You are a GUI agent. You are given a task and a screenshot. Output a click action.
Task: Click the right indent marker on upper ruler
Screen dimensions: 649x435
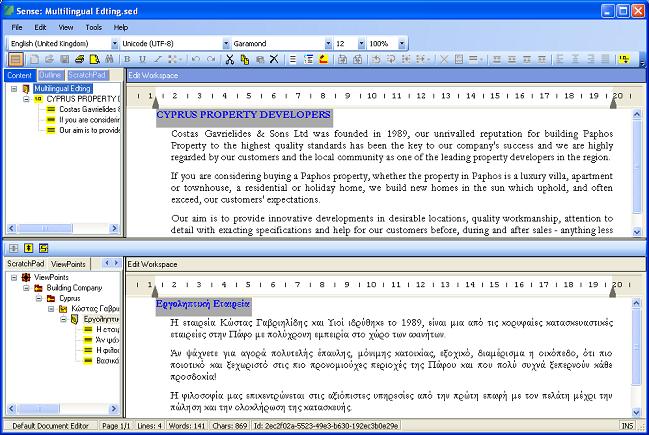[x=613, y=102]
